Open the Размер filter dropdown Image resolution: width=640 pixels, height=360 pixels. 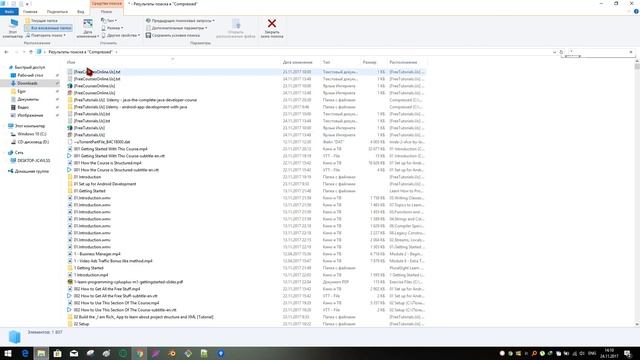point(112,28)
